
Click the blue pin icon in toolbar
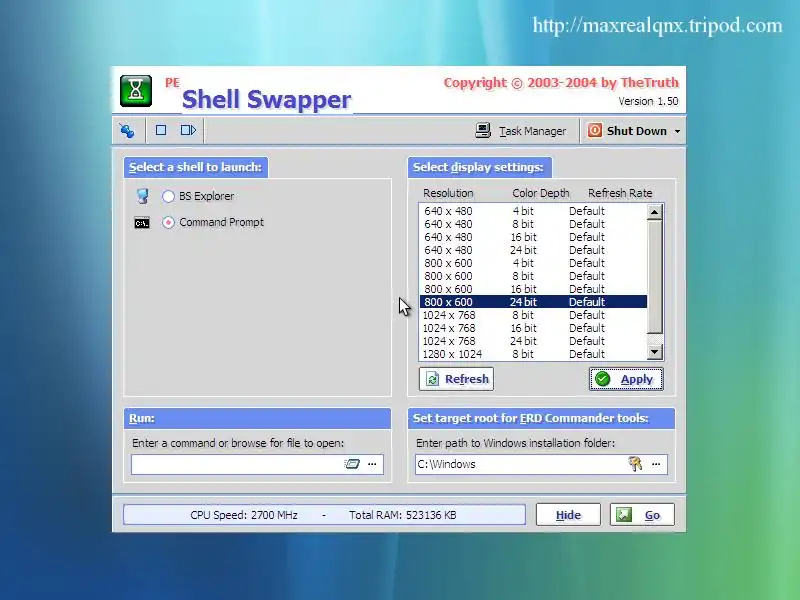[x=127, y=131]
